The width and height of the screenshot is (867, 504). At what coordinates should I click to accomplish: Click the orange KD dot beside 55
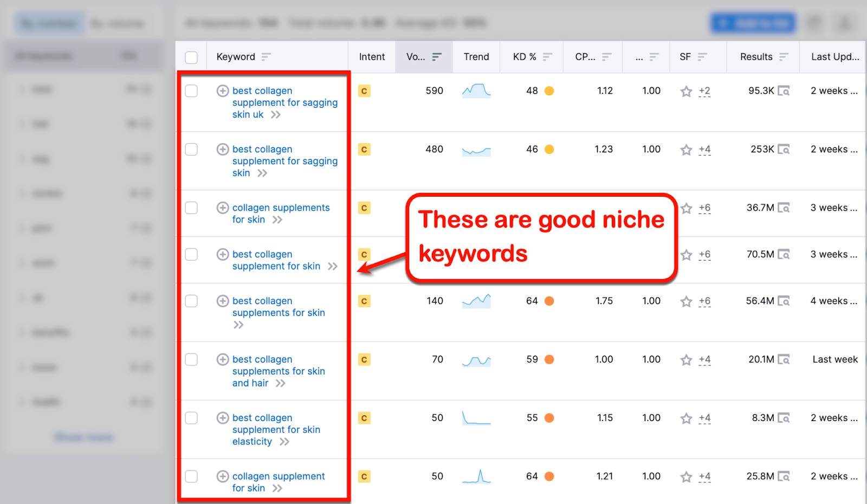549,418
